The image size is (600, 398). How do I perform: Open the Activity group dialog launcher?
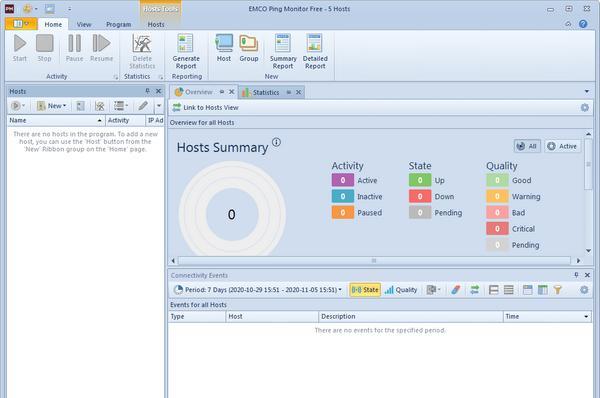click(x=116, y=77)
